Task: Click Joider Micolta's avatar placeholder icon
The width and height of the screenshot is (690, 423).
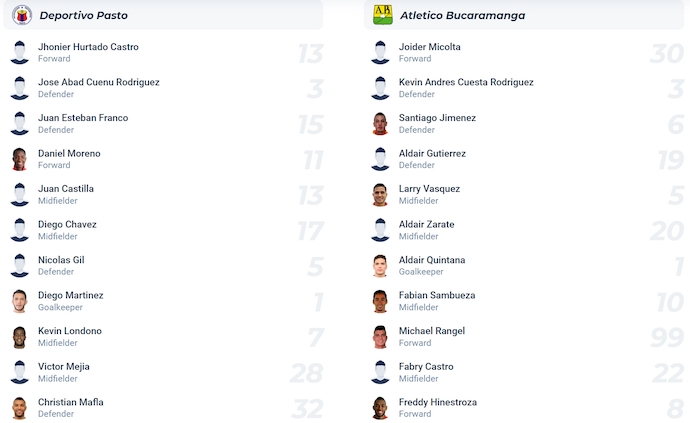Action: click(380, 53)
